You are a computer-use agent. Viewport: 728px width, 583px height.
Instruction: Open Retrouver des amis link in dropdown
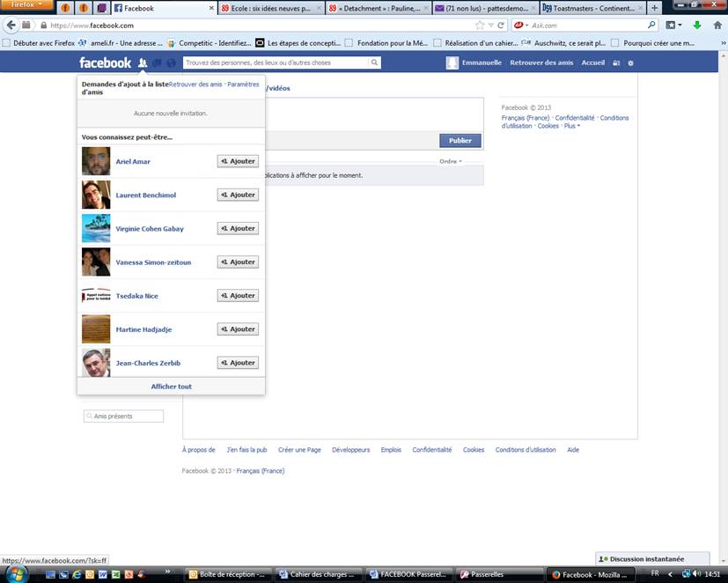[x=195, y=84]
